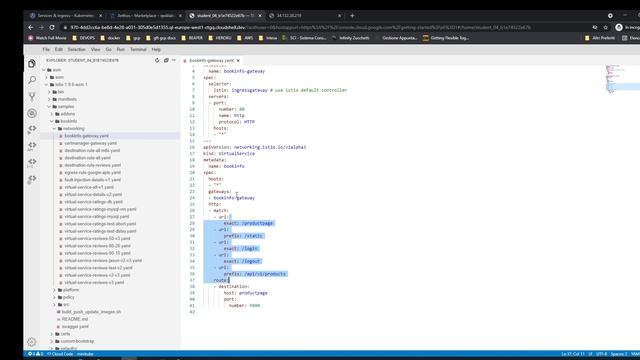Close the Anthos Marketplace browser tab
The height and width of the screenshot is (360, 640).
click(180, 16)
